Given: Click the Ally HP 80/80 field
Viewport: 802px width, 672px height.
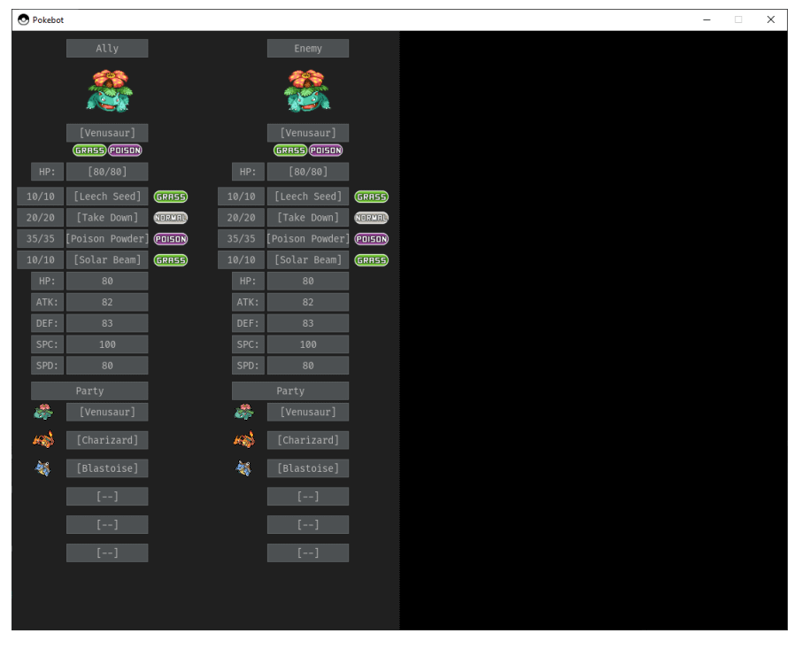Looking at the screenshot, I should 107,172.
